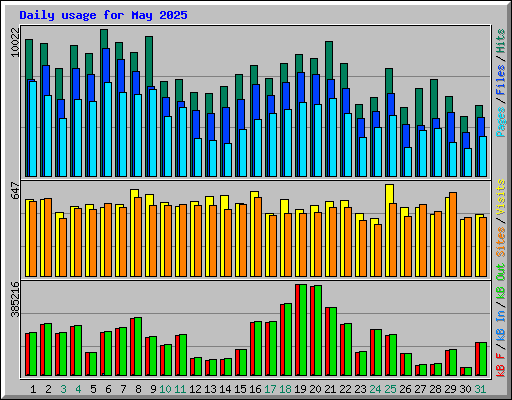This screenshot has height=400, width=512.
Task: Click weekend day label '3'
Action: click(63, 389)
